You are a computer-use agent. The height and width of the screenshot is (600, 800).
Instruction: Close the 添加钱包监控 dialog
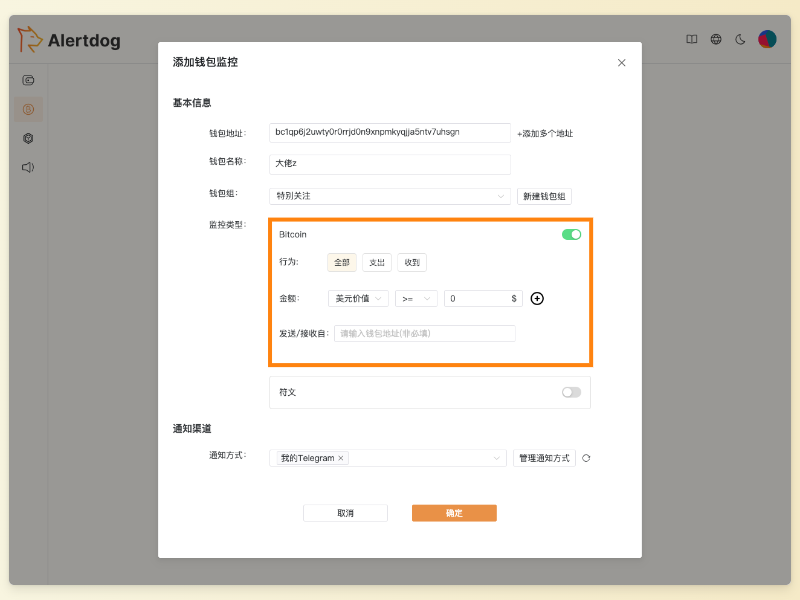(x=621, y=63)
